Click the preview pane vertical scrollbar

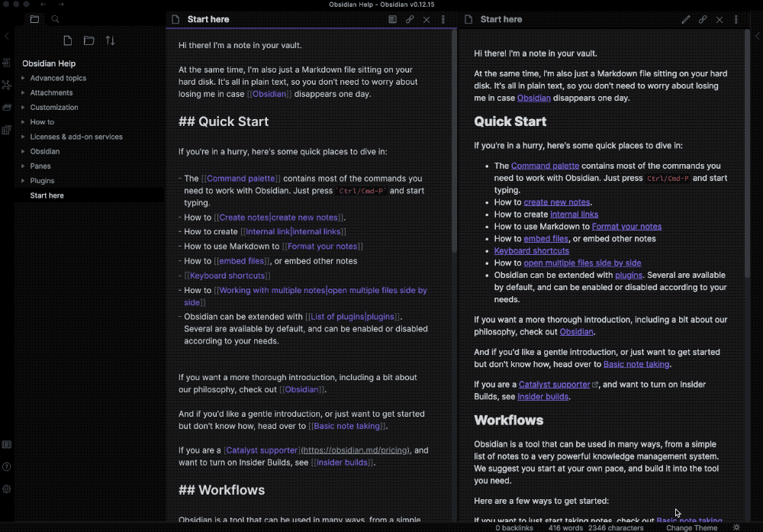747,153
